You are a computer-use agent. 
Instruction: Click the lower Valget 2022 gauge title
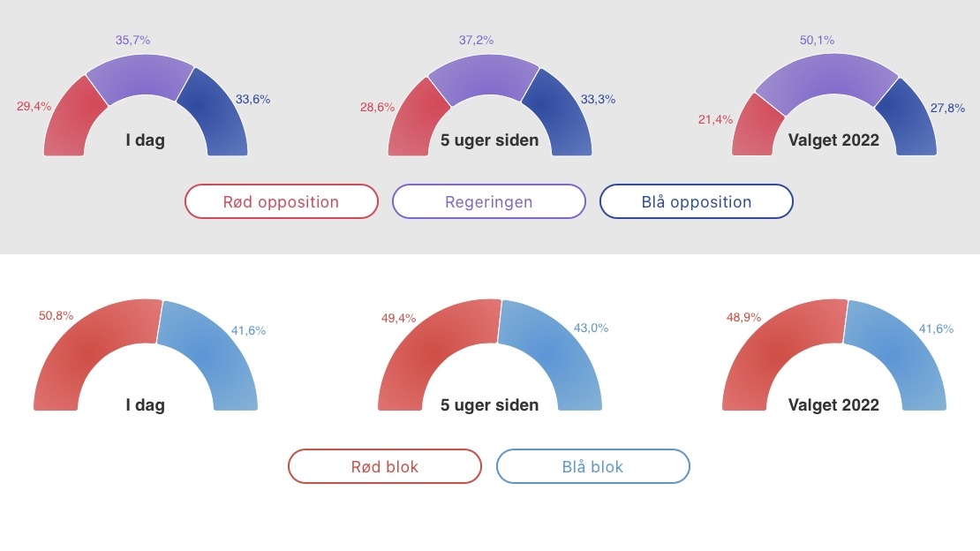click(833, 404)
